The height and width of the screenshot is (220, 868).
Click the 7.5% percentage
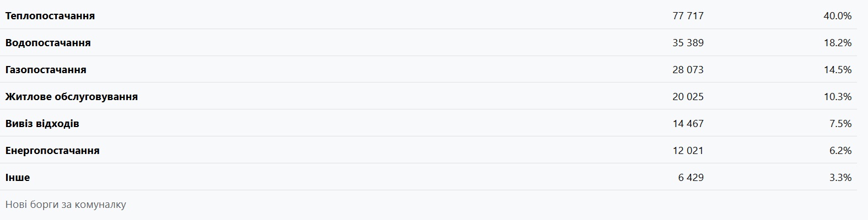(x=840, y=124)
